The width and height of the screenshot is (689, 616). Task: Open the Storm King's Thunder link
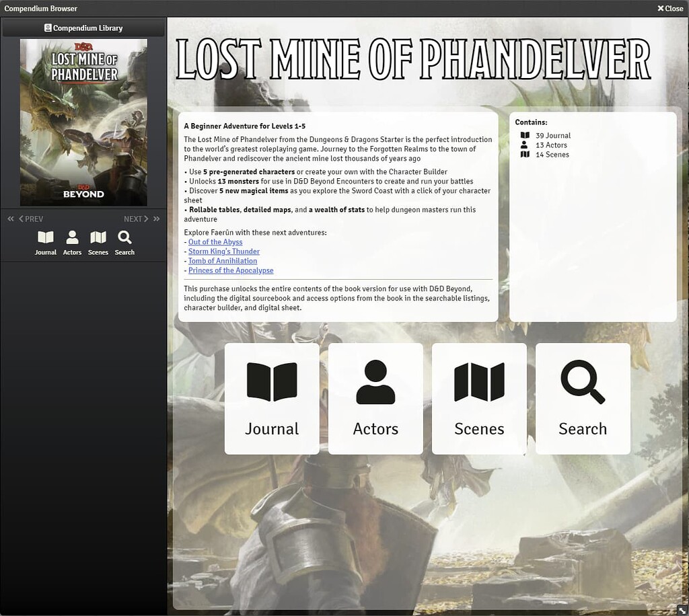click(224, 251)
